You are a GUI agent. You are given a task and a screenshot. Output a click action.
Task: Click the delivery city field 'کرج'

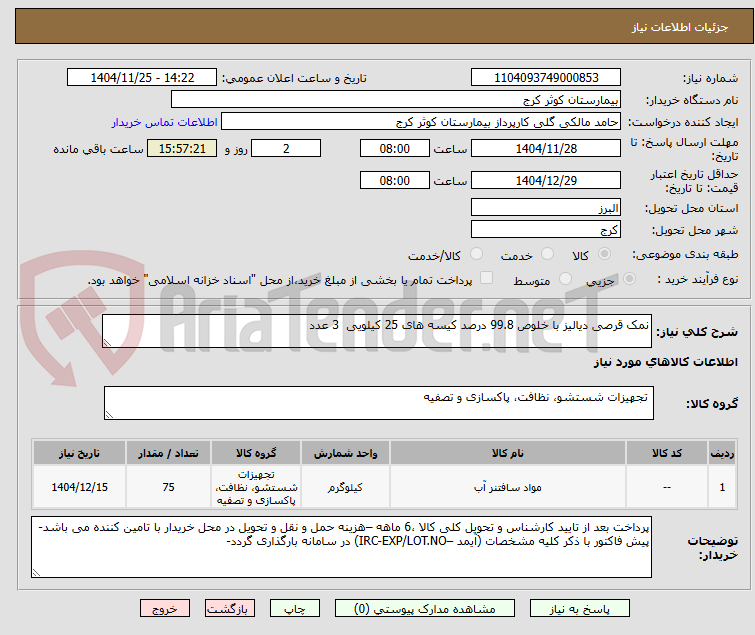[x=546, y=230]
